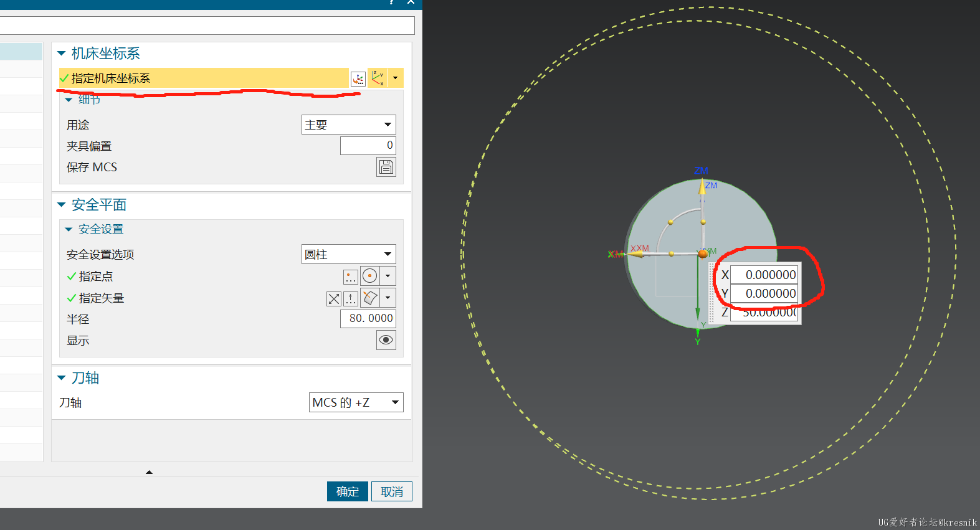The width and height of the screenshot is (980, 530).
Task: Reverse the vector direction icon
Action: [334, 299]
